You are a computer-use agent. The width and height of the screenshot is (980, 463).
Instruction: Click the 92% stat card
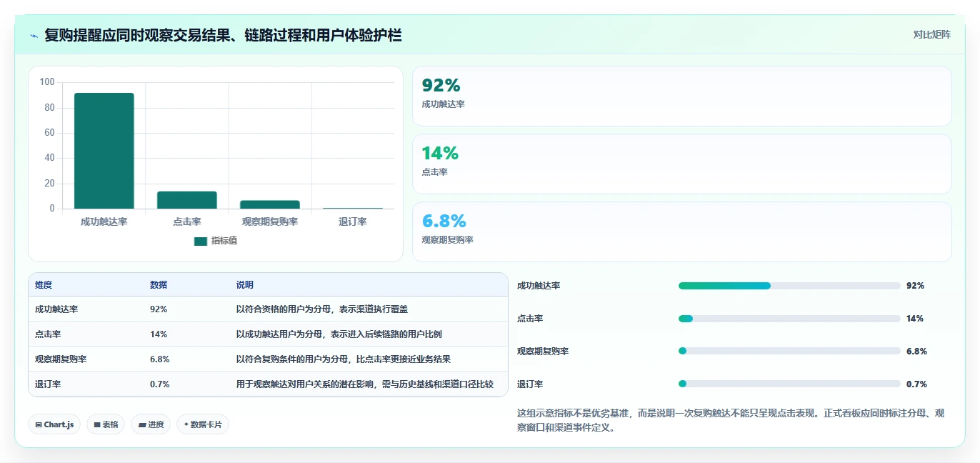coord(682,96)
